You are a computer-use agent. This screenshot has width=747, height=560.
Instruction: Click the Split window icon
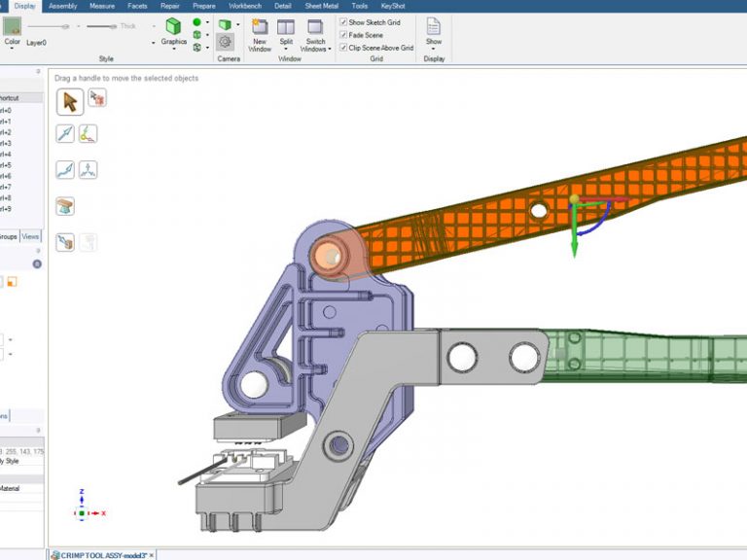click(286, 27)
